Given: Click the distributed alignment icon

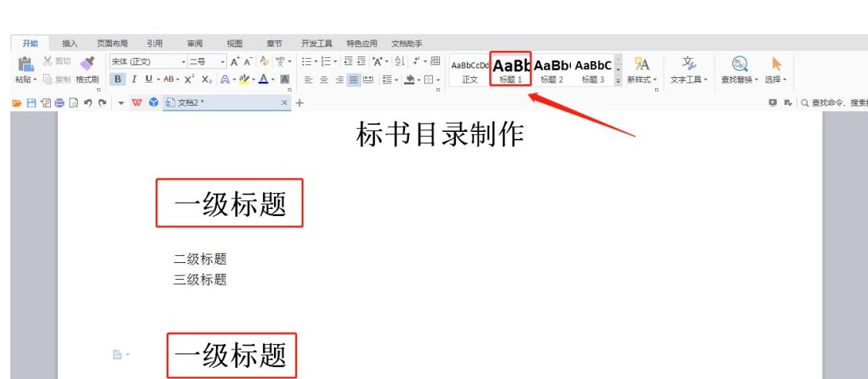Looking at the screenshot, I should (368, 79).
